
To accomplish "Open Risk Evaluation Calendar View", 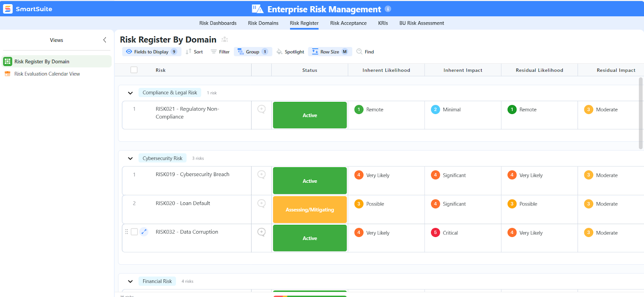I will tap(47, 74).
